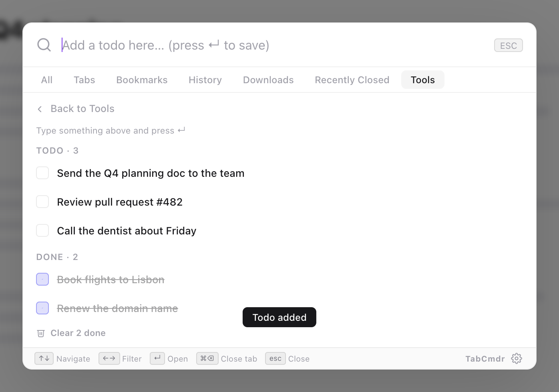
Task: Uncheck Renew the domain name
Action: 42,308
